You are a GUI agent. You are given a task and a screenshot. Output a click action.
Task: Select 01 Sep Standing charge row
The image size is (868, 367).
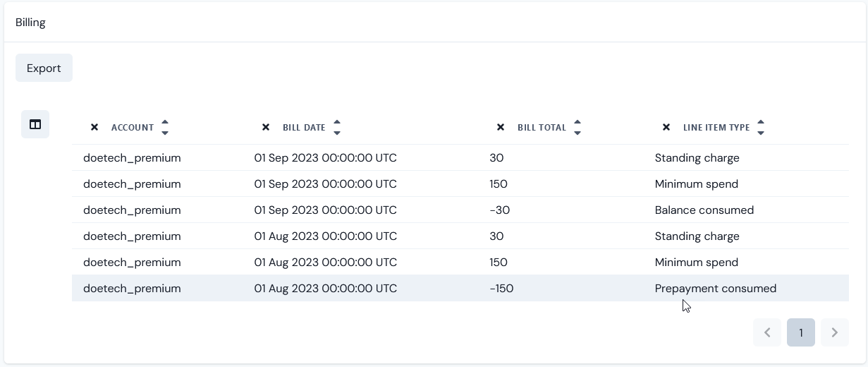[460, 157]
